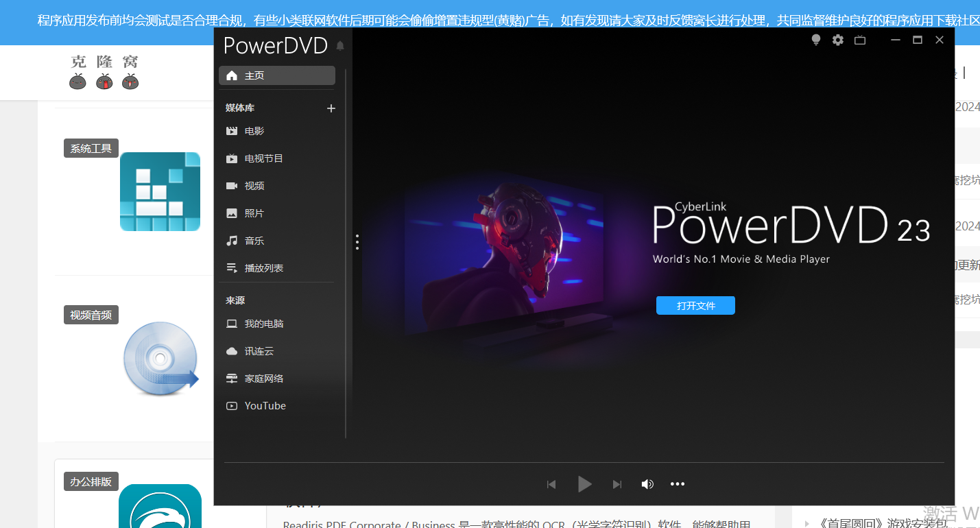Screen dimensions: 980x528
Task: Click the TV icon beside 电视节目
Action: [232, 158]
